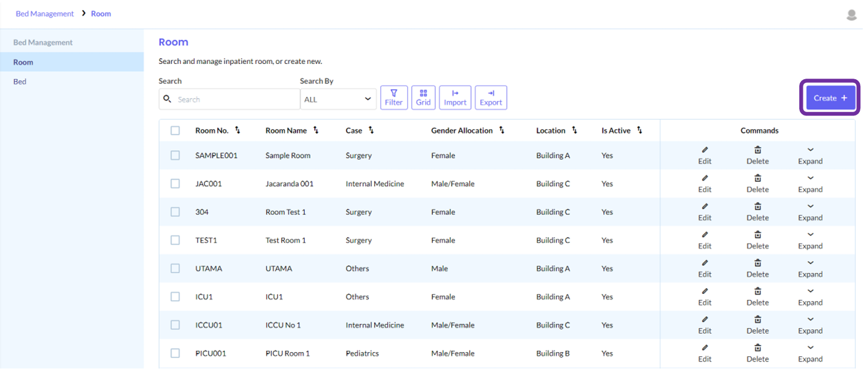This screenshot has height=372, width=868.
Task: Select the 'Building B' location cell
Action: coord(553,353)
